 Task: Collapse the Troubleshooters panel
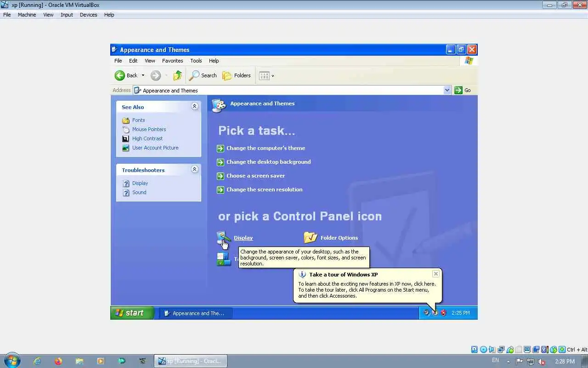point(194,169)
